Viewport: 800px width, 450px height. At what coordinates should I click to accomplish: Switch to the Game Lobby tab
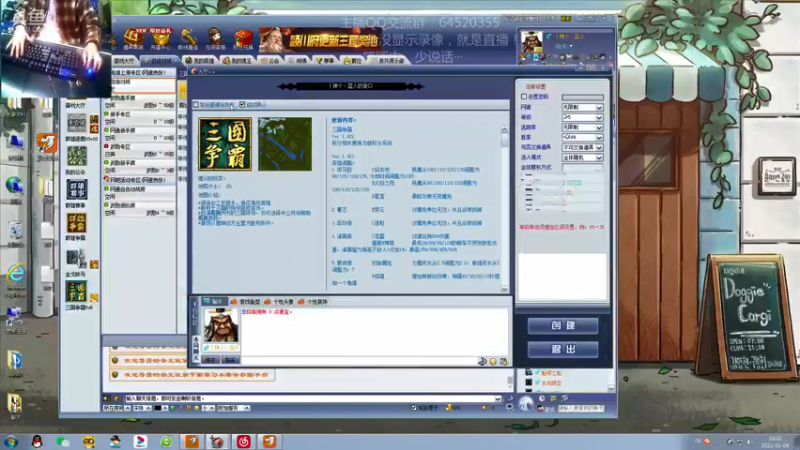[x=124, y=61]
